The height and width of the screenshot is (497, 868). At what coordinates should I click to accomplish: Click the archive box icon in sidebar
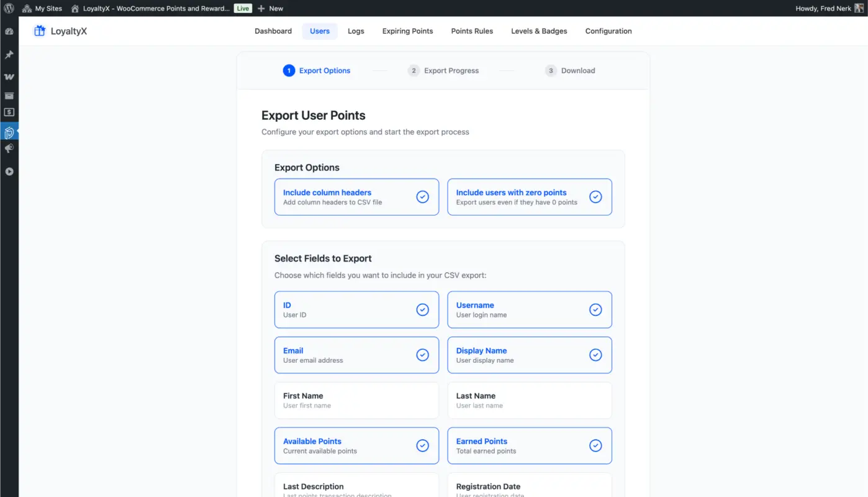9,96
